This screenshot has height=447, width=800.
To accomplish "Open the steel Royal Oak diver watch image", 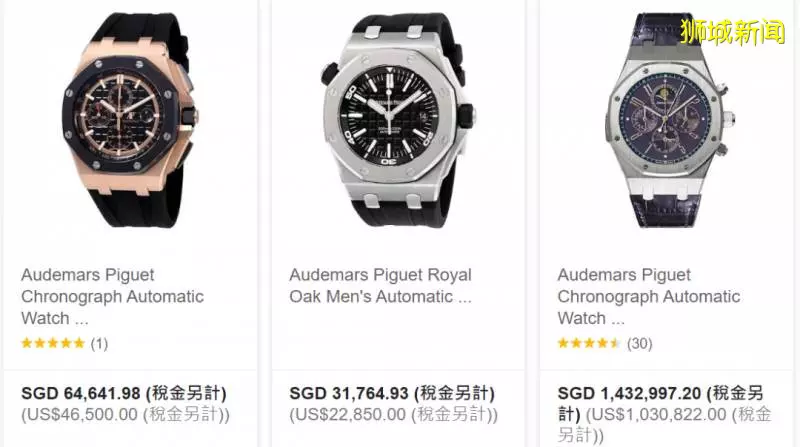I will [398, 120].
